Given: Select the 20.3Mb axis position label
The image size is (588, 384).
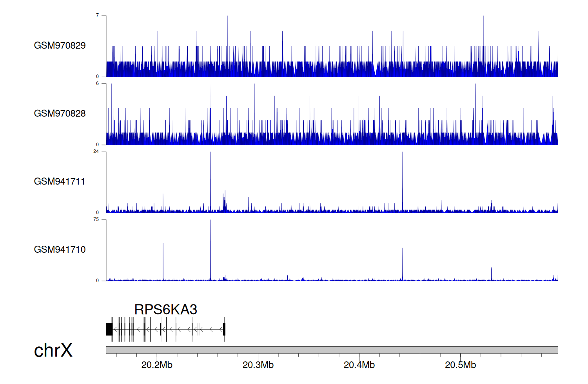Looking at the screenshot, I should [x=258, y=365].
